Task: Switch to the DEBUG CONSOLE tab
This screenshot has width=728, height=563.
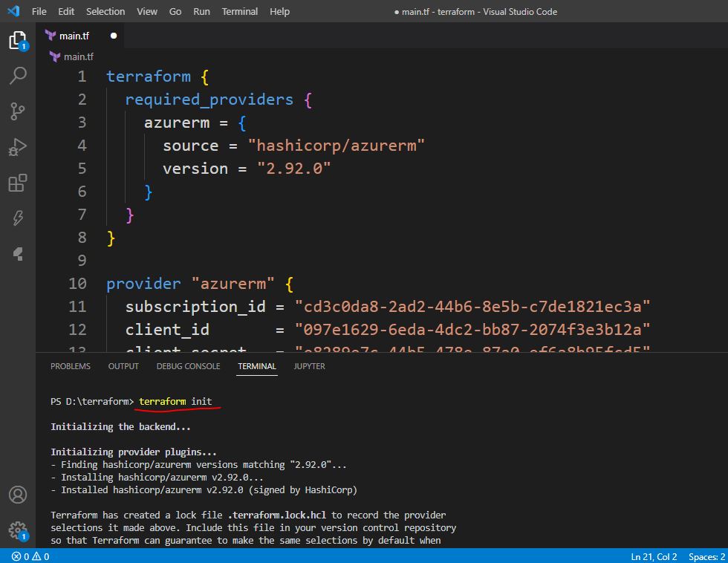Action: pos(188,366)
